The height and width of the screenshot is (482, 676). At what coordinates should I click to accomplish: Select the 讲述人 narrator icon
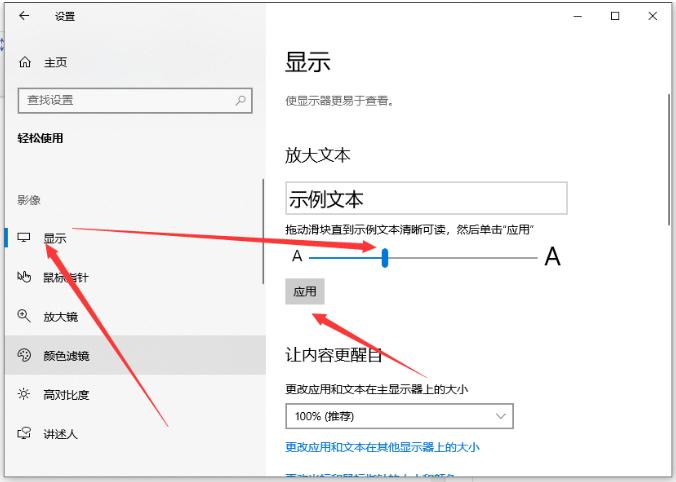click(24, 433)
